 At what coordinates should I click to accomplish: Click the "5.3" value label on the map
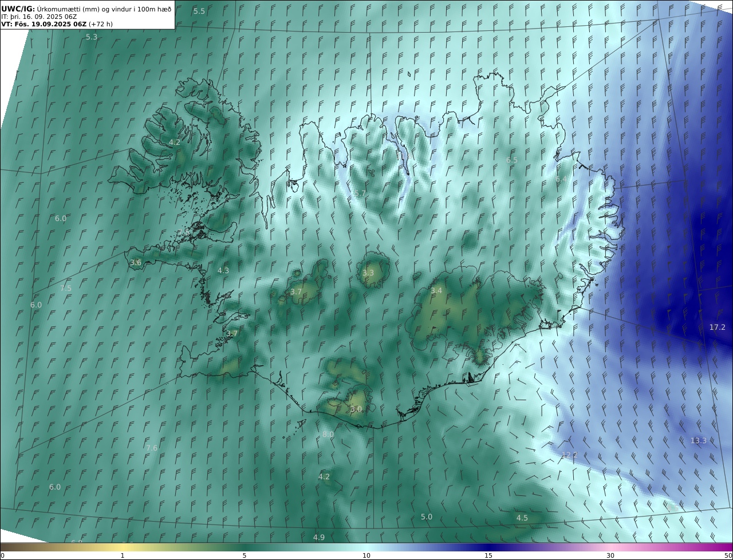92,37
